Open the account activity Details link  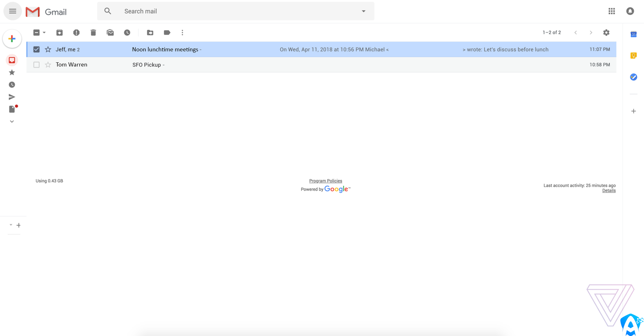tap(609, 191)
